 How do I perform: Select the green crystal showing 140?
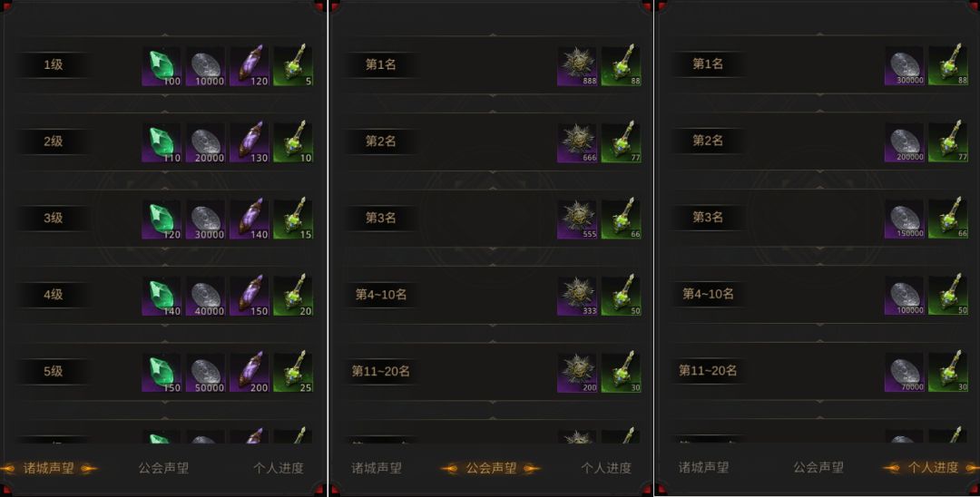162,296
